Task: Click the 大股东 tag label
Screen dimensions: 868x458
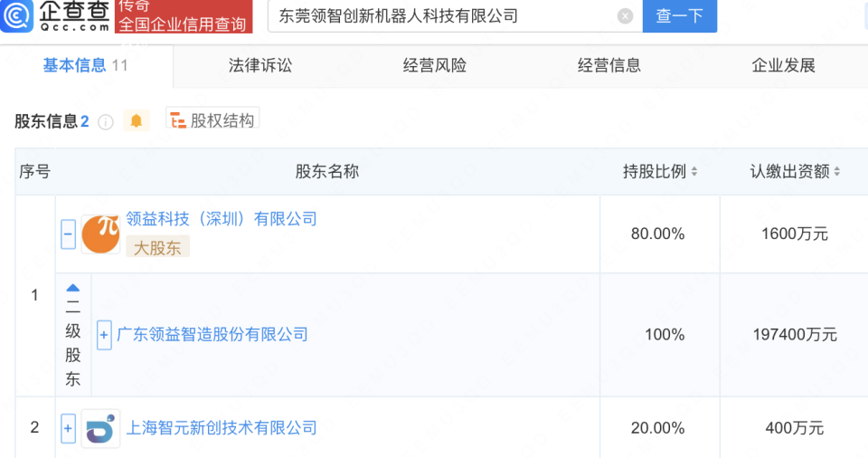Action: (157, 248)
